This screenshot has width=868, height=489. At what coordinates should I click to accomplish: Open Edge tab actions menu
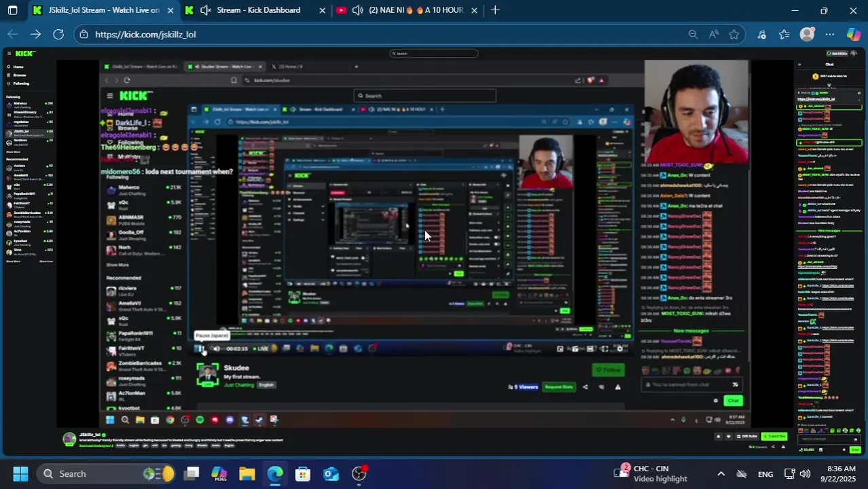click(12, 10)
